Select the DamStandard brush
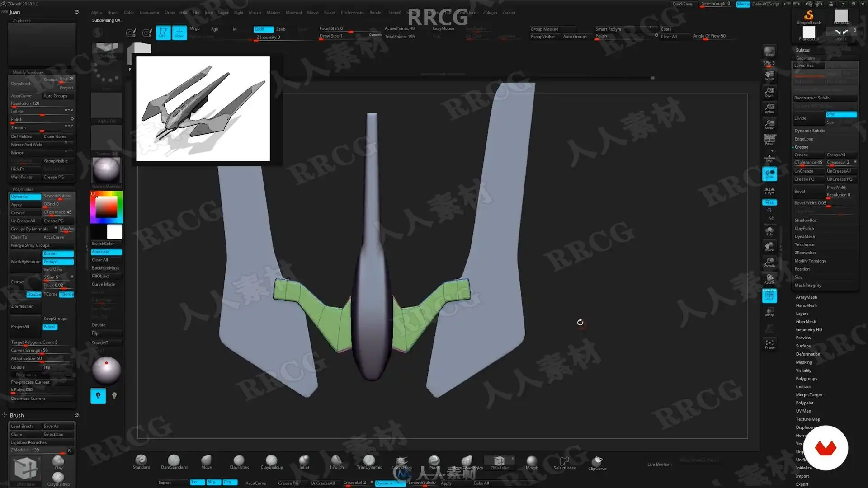The width and height of the screenshot is (868, 488). [x=174, y=461]
